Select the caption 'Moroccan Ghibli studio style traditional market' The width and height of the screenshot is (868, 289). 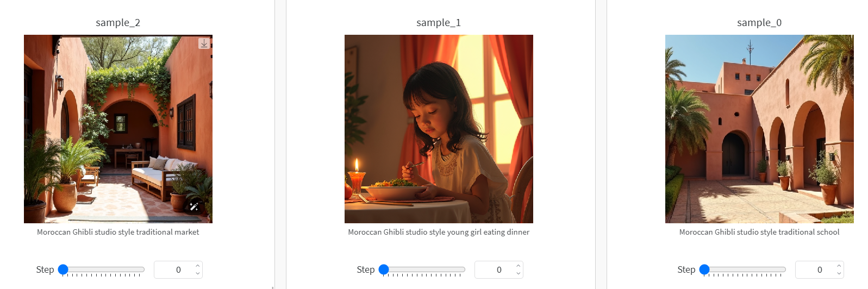pyautogui.click(x=118, y=232)
